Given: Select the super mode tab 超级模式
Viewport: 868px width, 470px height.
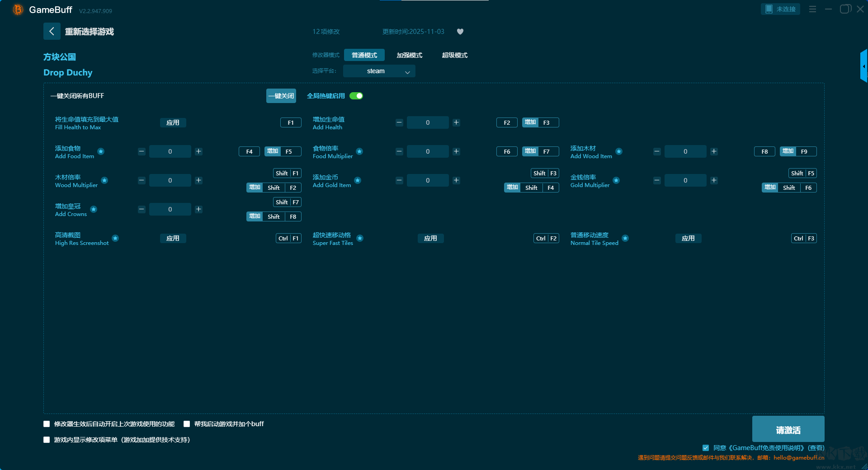Looking at the screenshot, I should click(x=455, y=55).
